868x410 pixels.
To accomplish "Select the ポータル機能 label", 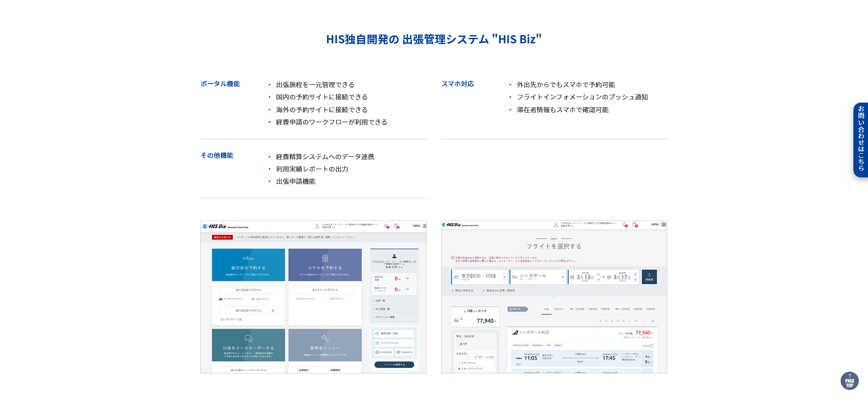I will point(220,84).
